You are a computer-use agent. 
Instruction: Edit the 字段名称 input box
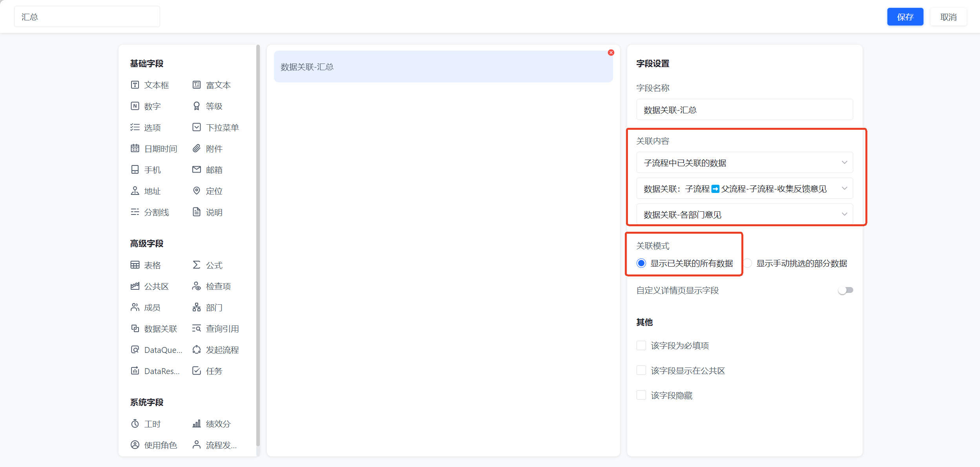coord(745,109)
